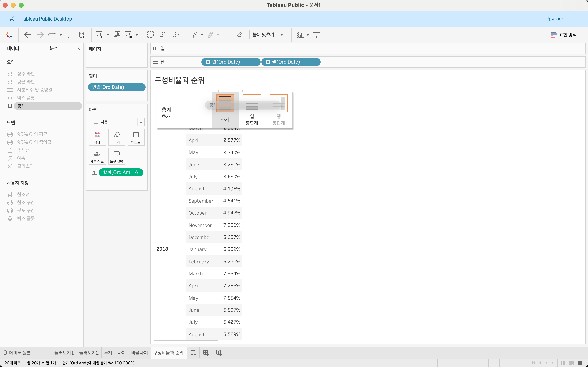Viewport: 588px width, 367px height.
Task: Click the undo back arrow in toolbar
Action: tap(27, 35)
